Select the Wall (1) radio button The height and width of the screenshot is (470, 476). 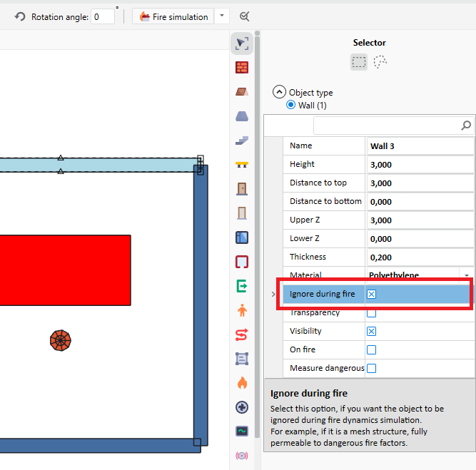tap(291, 105)
